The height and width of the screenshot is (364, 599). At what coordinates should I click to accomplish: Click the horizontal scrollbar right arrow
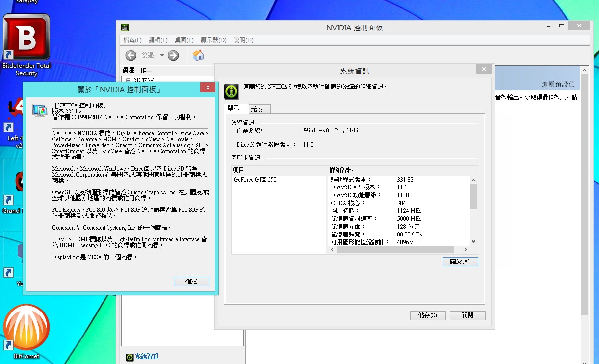tap(465, 250)
